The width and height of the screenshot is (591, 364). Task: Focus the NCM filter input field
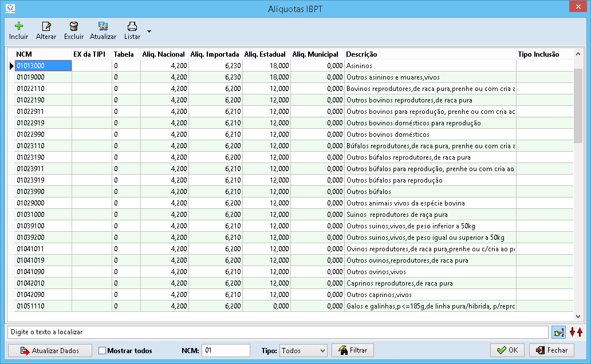226,350
